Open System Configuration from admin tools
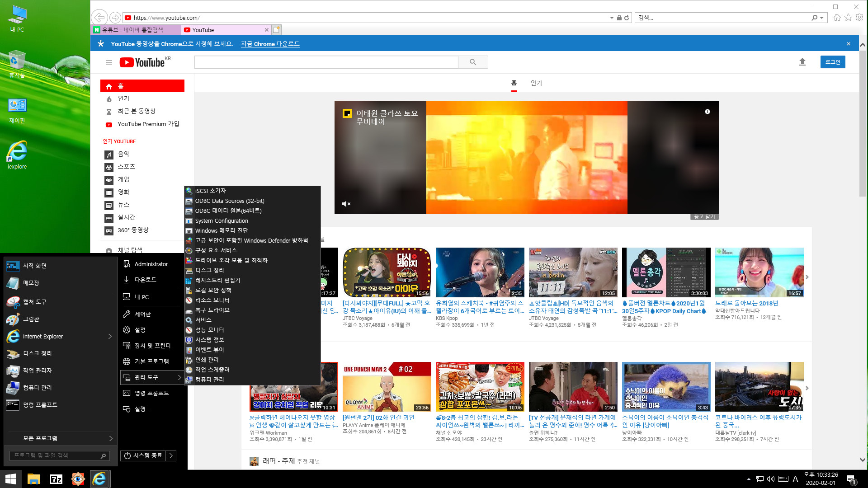 [252, 221]
